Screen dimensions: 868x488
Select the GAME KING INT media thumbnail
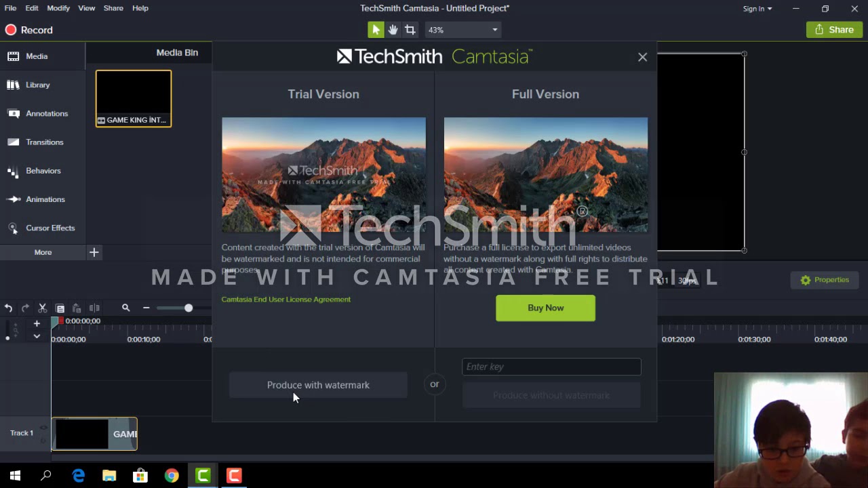point(134,98)
